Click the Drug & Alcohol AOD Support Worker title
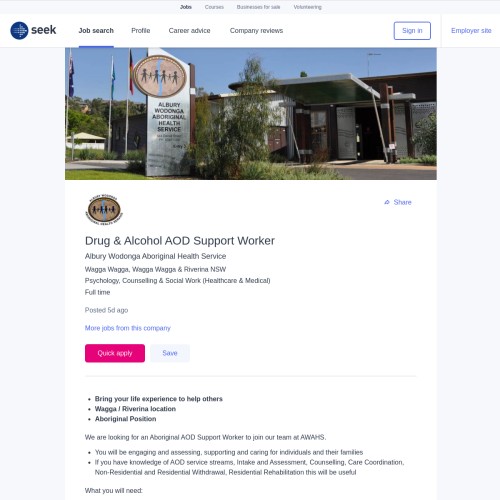500x500 pixels. point(180,241)
